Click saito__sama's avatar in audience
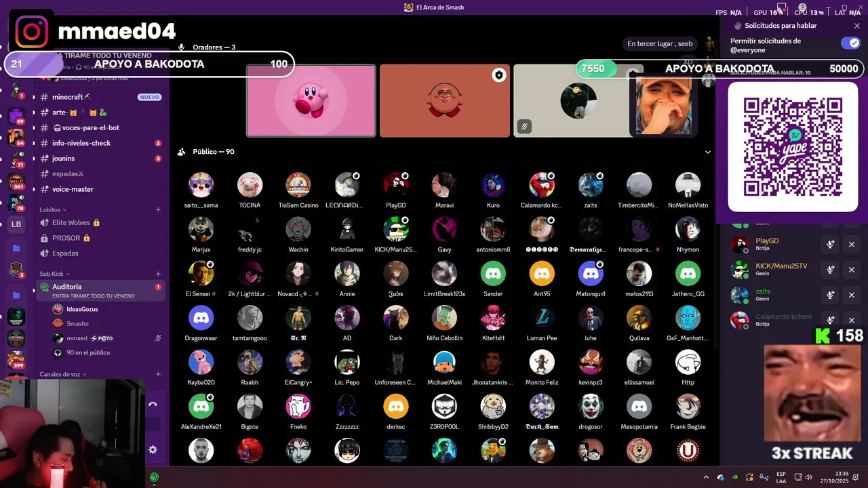Viewport: 868px width, 488px height. point(201,185)
